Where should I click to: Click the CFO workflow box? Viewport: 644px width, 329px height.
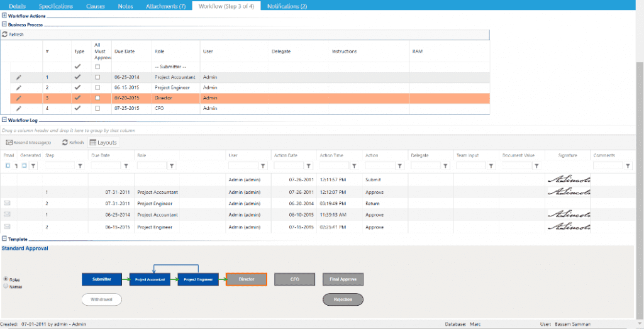point(294,279)
